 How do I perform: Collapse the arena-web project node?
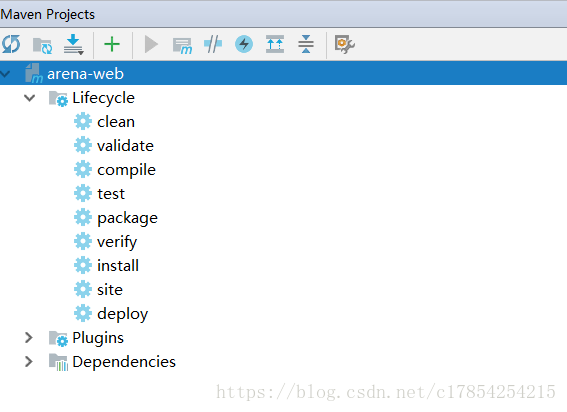click(5, 74)
